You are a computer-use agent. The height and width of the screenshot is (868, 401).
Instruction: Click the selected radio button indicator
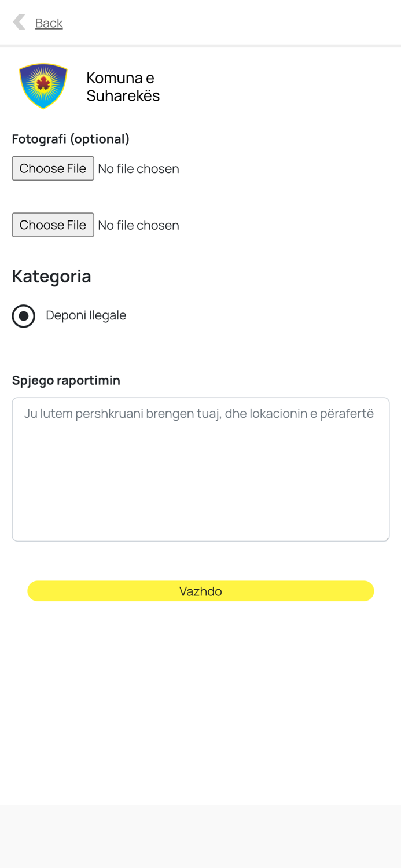click(x=24, y=316)
